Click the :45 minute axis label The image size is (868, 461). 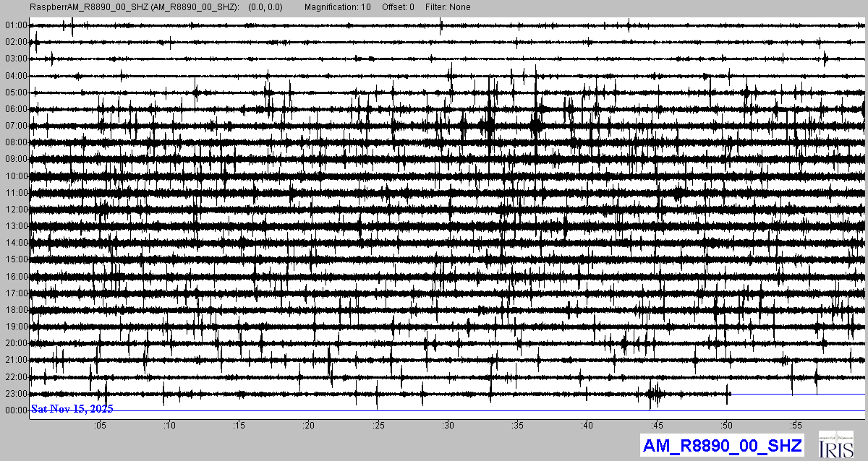point(656,426)
